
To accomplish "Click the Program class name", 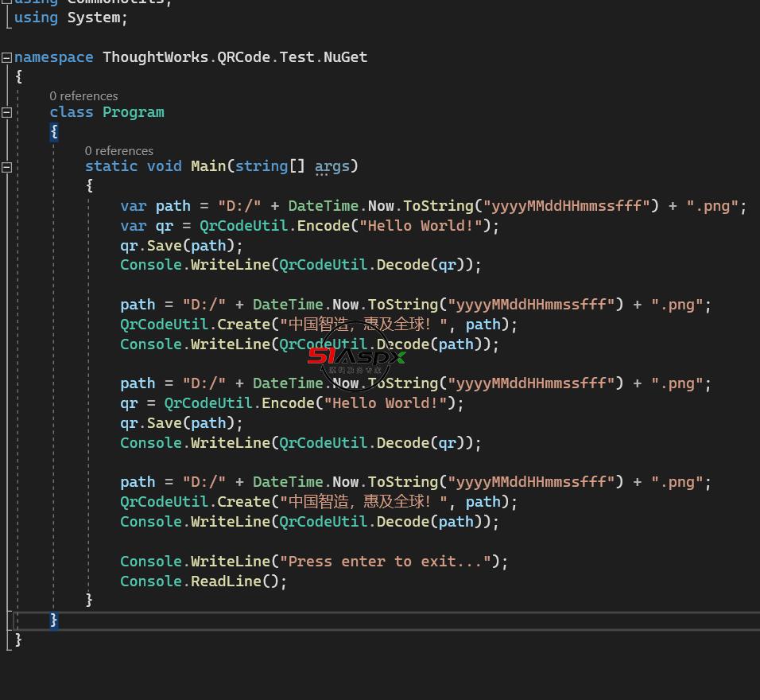I will [x=133, y=112].
